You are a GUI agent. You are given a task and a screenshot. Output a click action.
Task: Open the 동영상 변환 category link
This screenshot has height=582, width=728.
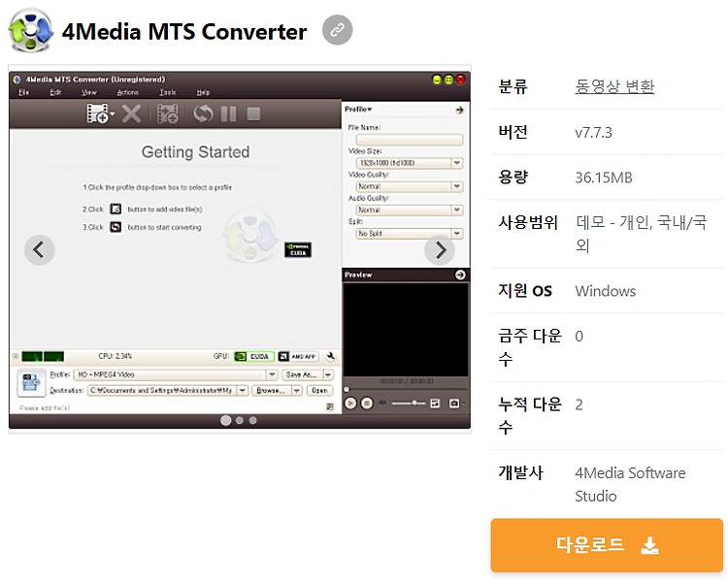click(x=614, y=86)
